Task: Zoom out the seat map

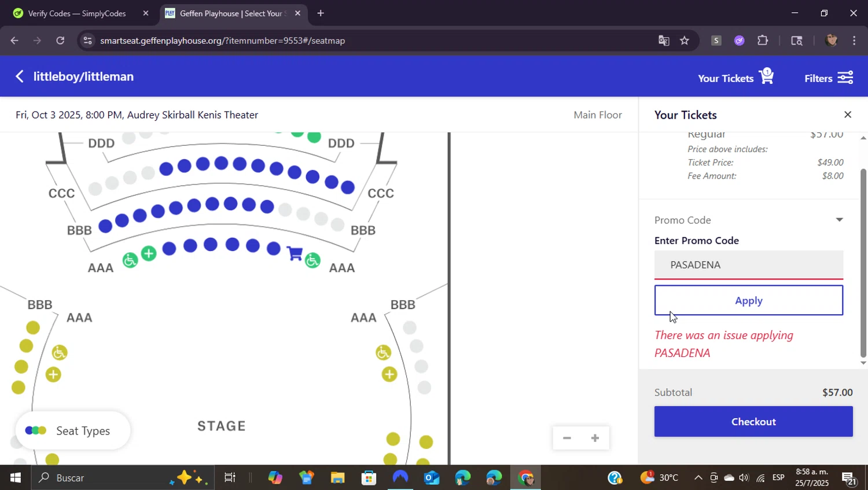Action: (x=567, y=438)
